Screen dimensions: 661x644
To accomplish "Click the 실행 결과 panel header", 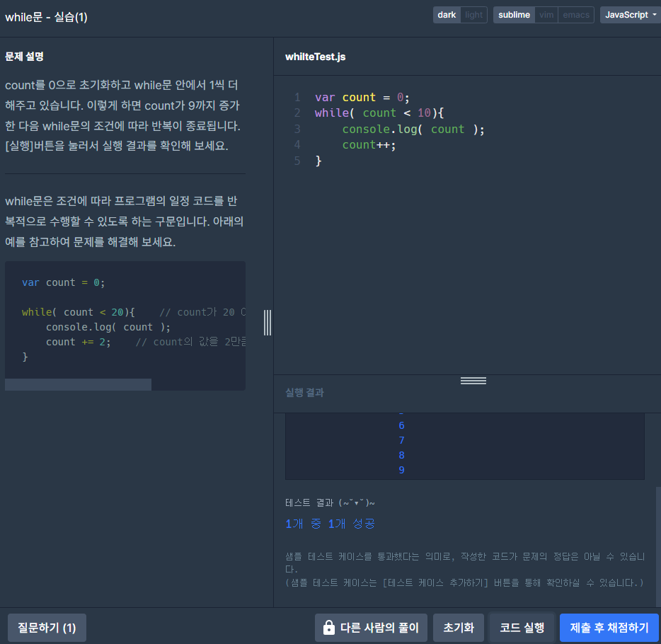I will pyautogui.click(x=304, y=392).
